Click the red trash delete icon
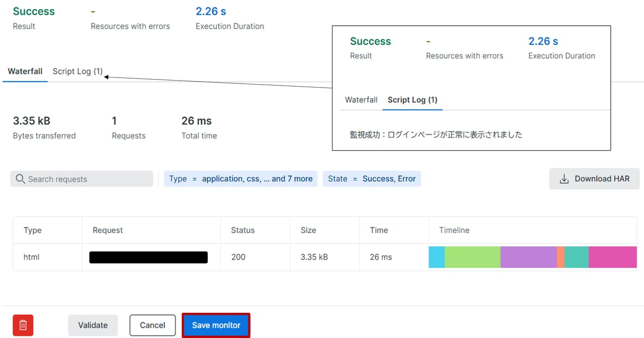The height and width of the screenshot is (338, 644). (x=23, y=325)
